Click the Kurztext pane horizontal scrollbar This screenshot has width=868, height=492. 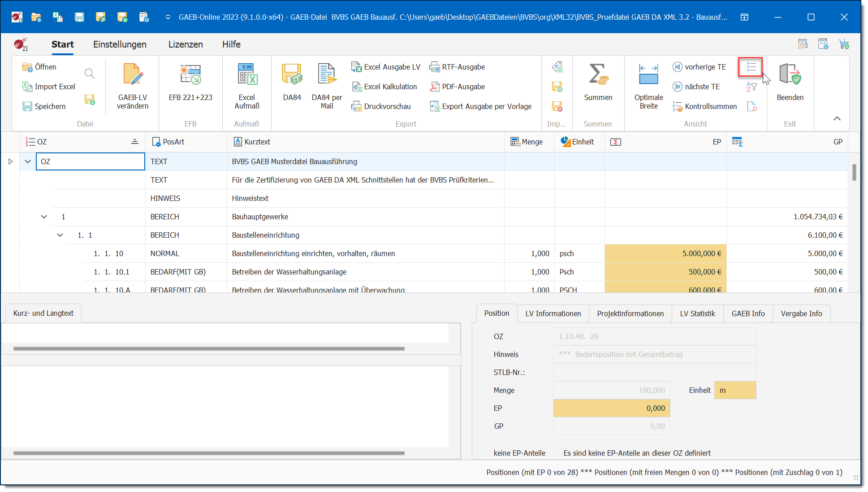209,348
